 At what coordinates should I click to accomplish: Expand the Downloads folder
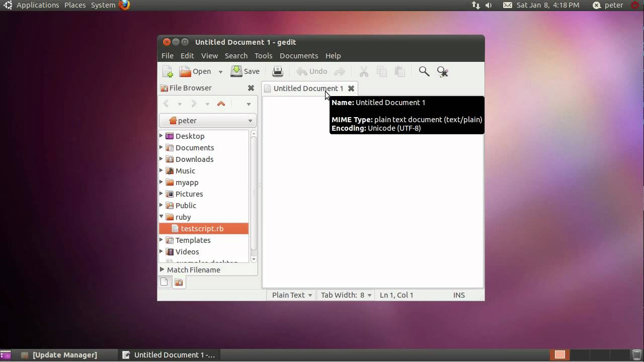tap(162, 159)
